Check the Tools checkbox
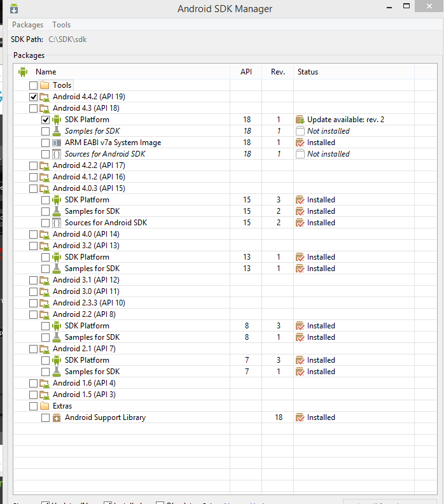 click(x=34, y=85)
